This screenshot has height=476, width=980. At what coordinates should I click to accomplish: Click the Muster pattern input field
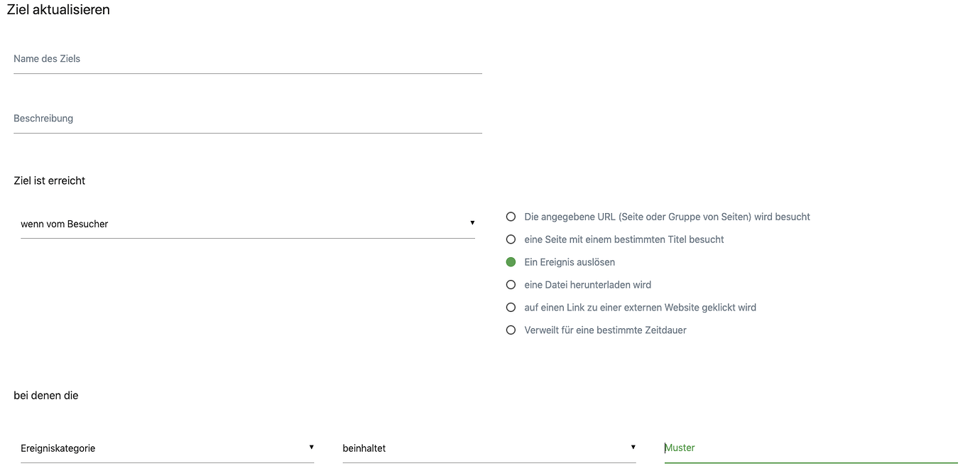pyautogui.click(x=811, y=448)
